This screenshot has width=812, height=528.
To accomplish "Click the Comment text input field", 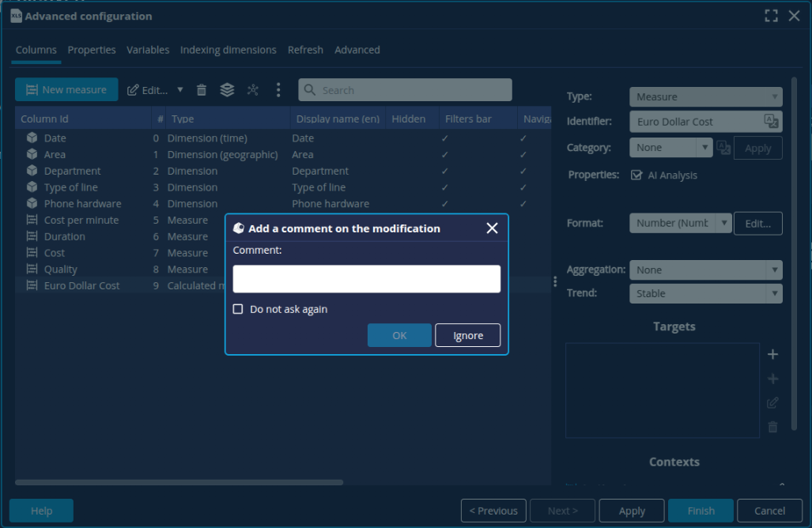I will [366, 279].
